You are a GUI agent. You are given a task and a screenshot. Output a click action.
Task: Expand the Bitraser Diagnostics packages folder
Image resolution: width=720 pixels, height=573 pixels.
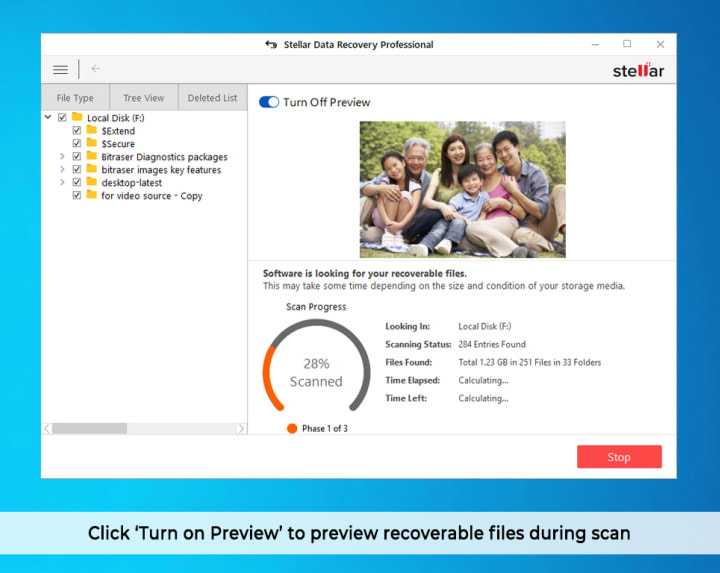(x=62, y=157)
